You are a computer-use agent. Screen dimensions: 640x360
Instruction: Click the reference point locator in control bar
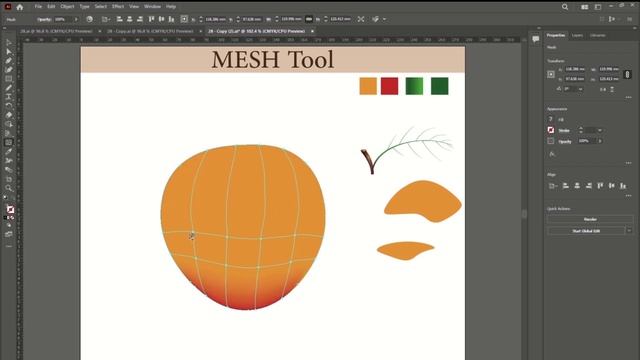coord(184,19)
